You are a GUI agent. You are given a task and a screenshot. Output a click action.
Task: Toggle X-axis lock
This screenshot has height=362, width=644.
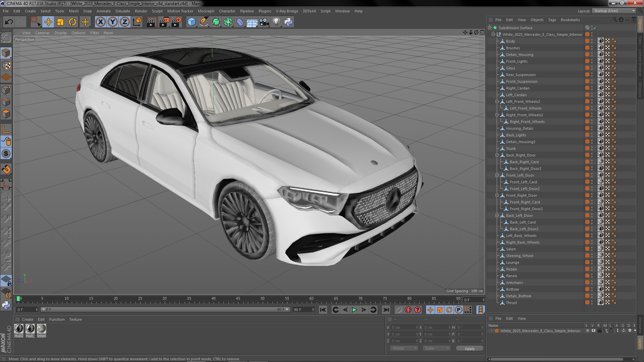tap(100, 22)
